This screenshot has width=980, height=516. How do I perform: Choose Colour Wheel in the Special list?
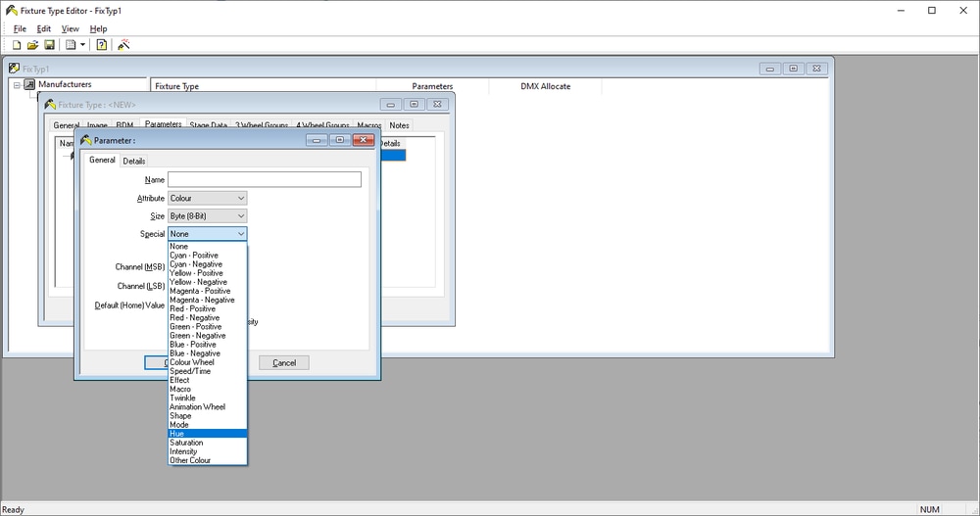coord(192,362)
